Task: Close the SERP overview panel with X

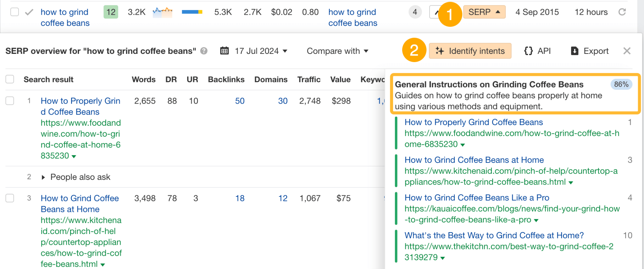Action: (627, 51)
